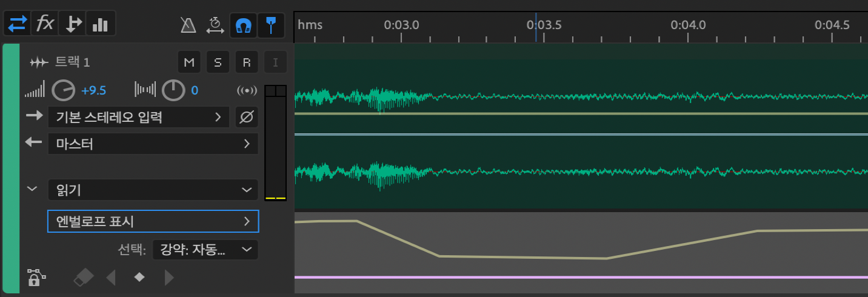Click the pink envelope line in automation lane
The image size is (868, 297).
[x=581, y=277]
